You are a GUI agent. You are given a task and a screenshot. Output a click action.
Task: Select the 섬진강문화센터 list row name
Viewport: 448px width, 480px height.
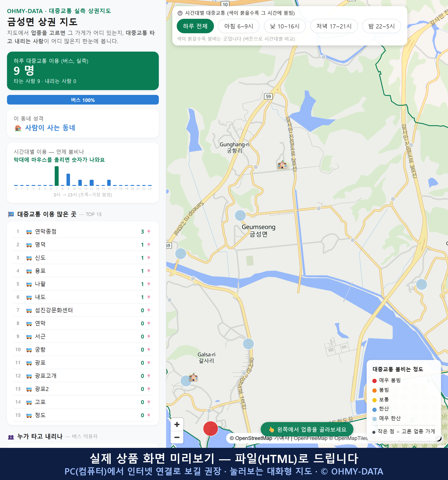54,310
